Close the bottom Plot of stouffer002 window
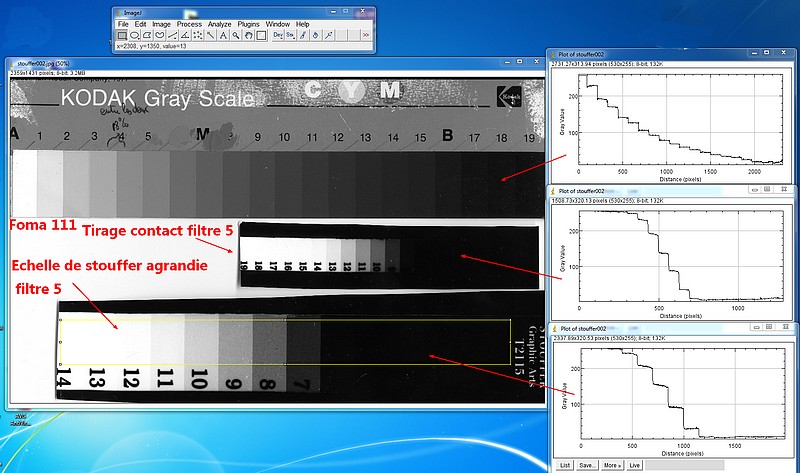Image resolution: width=800 pixels, height=473 pixels. [x=786, y=327]
